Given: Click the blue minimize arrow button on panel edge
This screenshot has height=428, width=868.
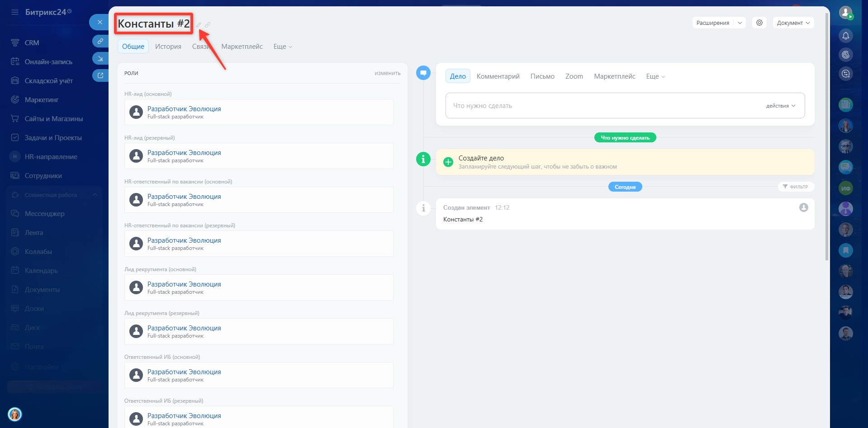Looking at the screenshot, I should (100, 58).
